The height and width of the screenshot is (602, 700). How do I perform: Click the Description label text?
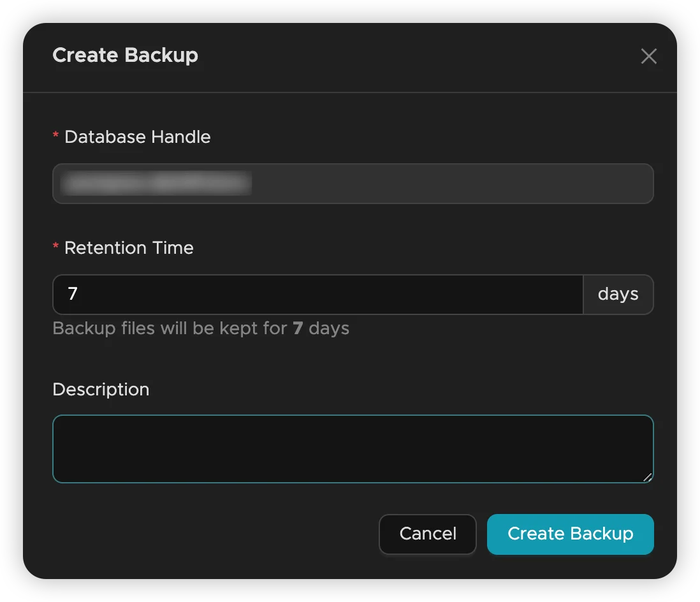(x=101, y=389)
